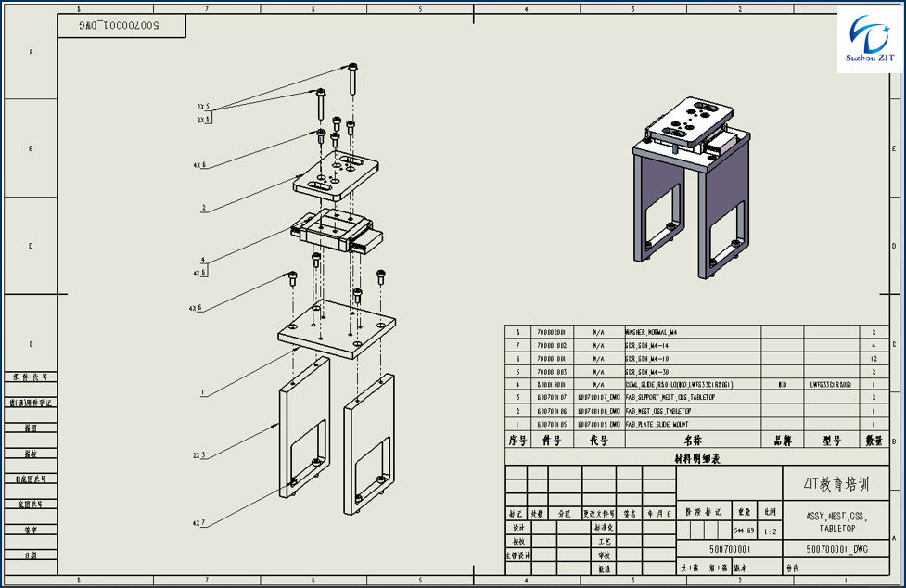
Task: Click the "2X 3" support balloon label
Action: coord(199,455)
